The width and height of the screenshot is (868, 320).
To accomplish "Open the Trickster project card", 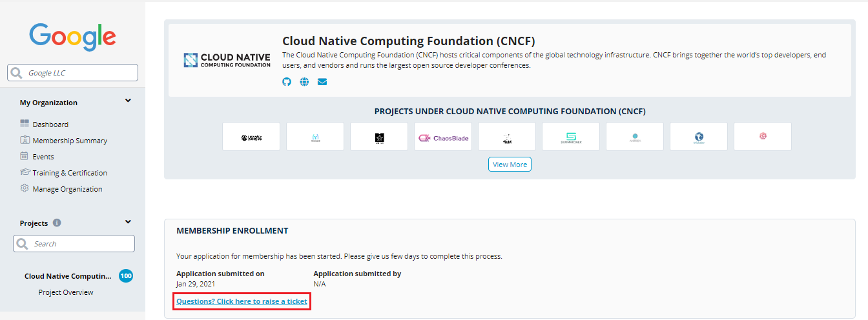I will 699,137.
